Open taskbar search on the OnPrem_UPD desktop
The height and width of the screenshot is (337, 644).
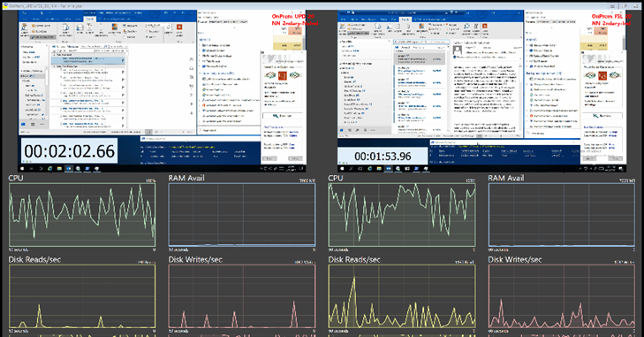[x=31, y=168]
